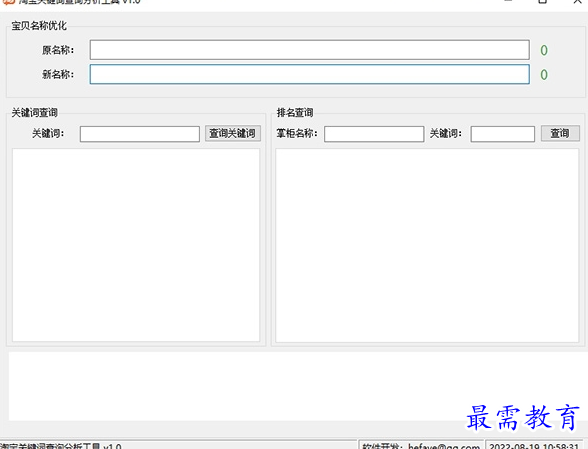
Task: Click the 原名称 input field
Action: tap(309, 50)
